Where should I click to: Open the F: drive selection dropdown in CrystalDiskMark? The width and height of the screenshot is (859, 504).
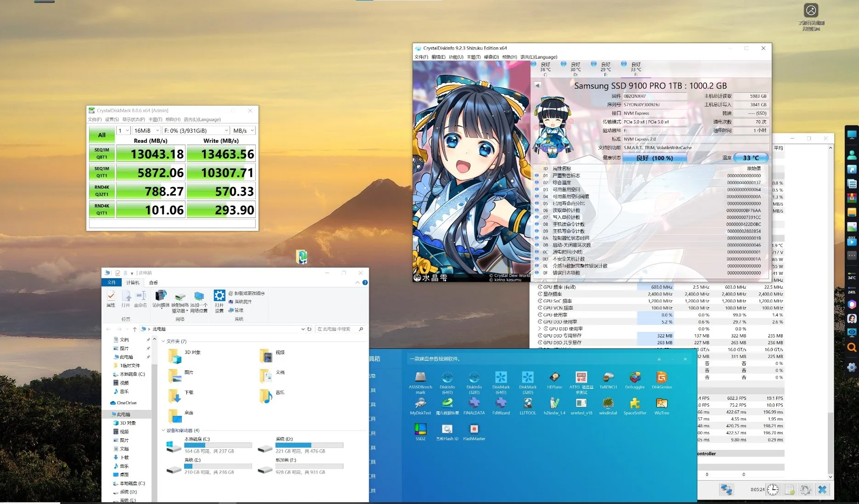[196, 131]
